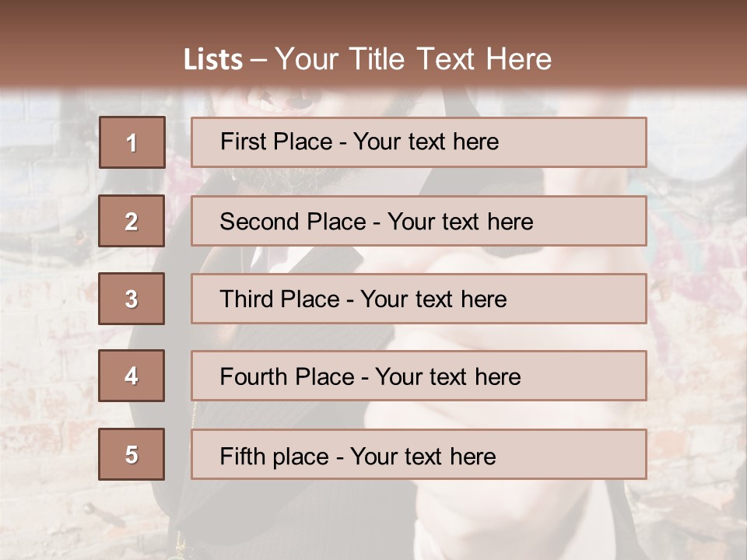The height and width of the screenshot is (560, 747).
Task: Edit the "Fifth place" text box
Action: 419,454
